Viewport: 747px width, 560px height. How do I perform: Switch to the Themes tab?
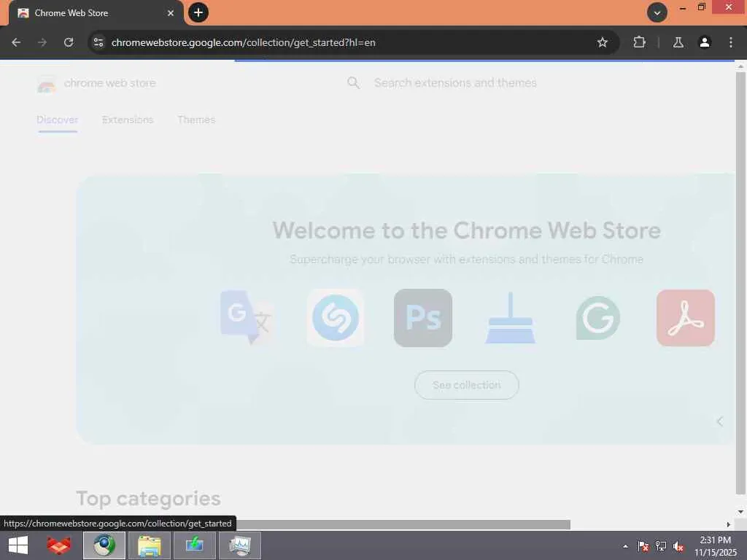(x=196, y=120)
